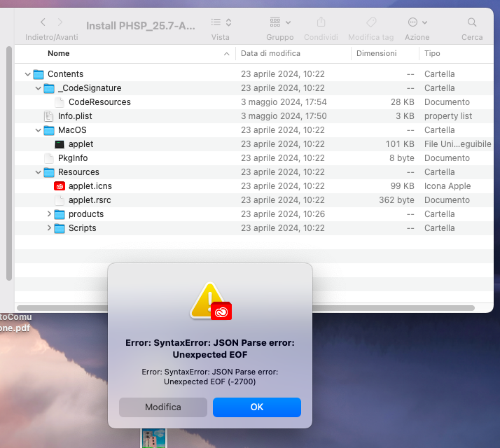Collapse the Contents folder
The width and height of the screenshot is (500, 448).
click(28, 74)
